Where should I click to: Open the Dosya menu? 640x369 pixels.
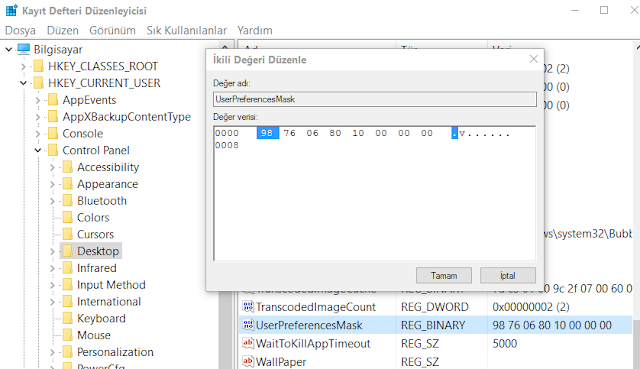tap(20, 30)
